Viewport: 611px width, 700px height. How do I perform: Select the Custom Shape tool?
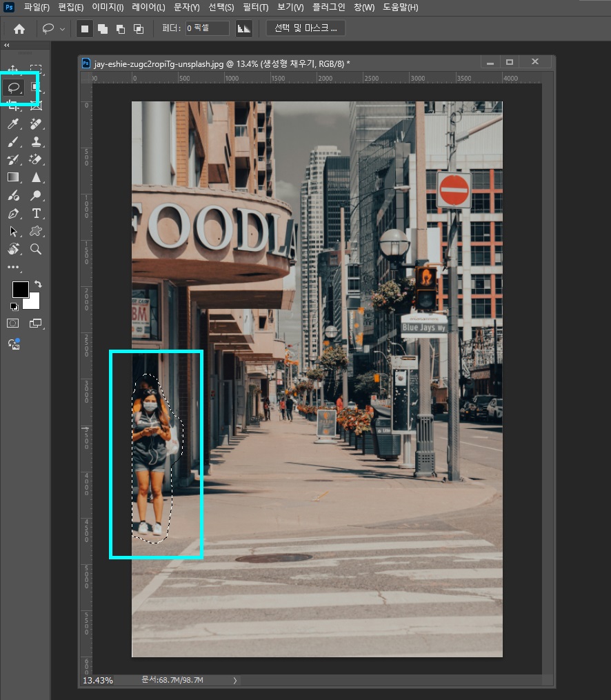click(x=36, y=231)
